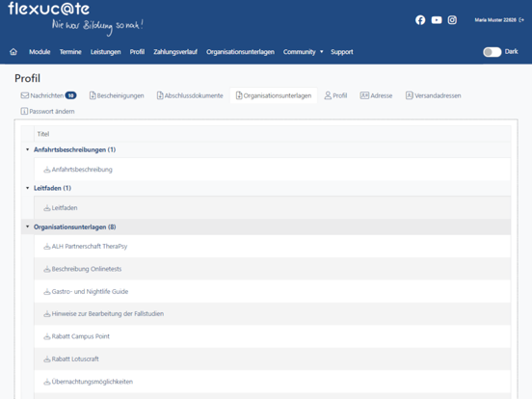The image size is (532, 399).
Task: Open Module in the navigation bar
Action: pos(40,52)
